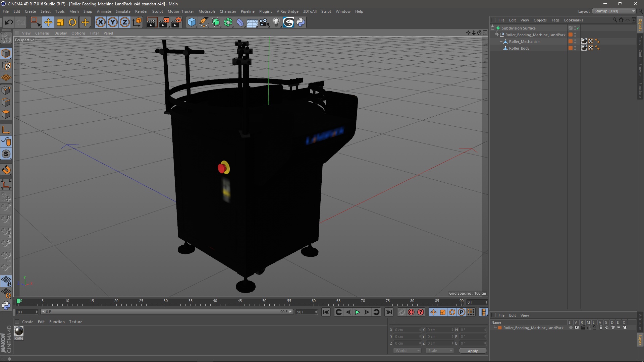Toggle Roller_Mechanism visibility dots
Screen dimensions: 644x362
click(x=575, y=42)
